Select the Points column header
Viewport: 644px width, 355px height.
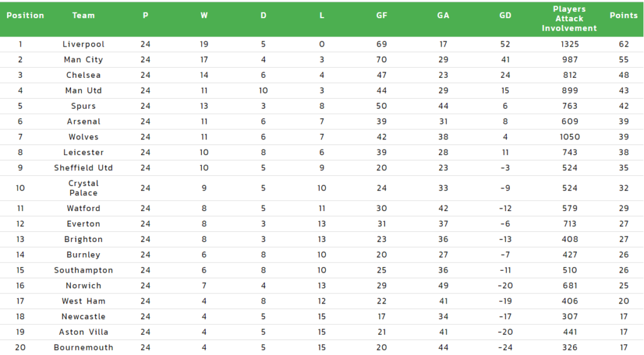click(623, 16)
